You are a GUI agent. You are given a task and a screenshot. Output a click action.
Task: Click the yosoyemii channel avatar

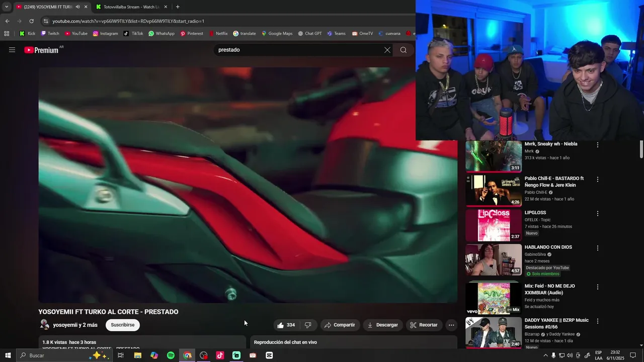(44, 325)
